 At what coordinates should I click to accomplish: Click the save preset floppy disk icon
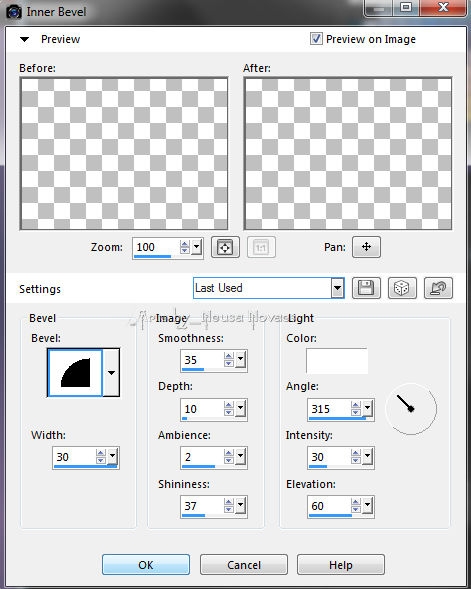tap(366, 288)
